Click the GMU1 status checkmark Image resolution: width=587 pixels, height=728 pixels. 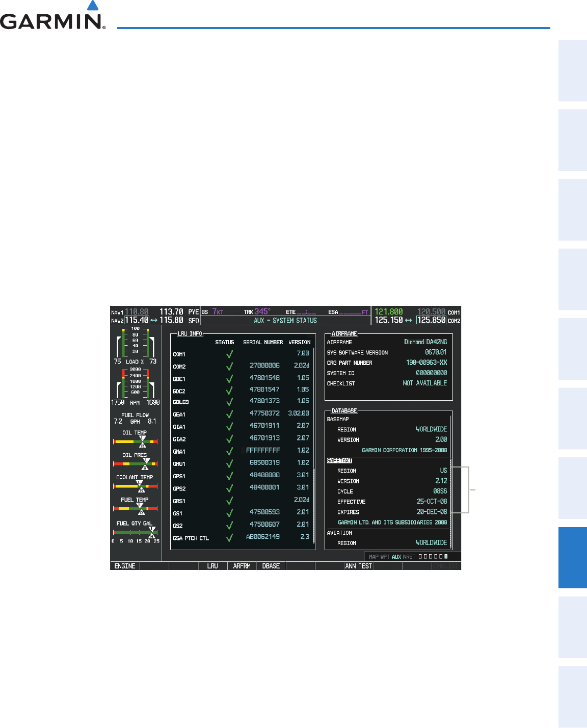[x=230, y=463]
